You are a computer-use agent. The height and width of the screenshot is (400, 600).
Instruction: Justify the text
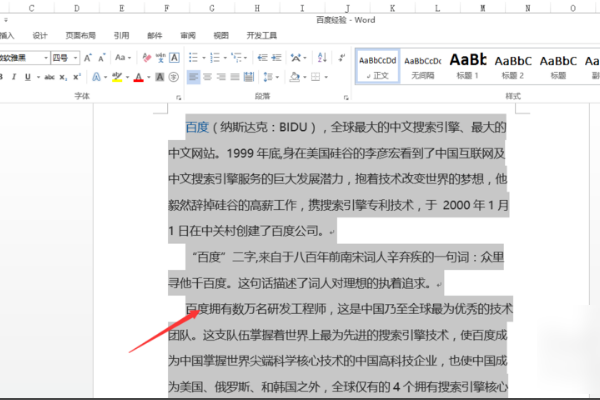pos(235,77)
